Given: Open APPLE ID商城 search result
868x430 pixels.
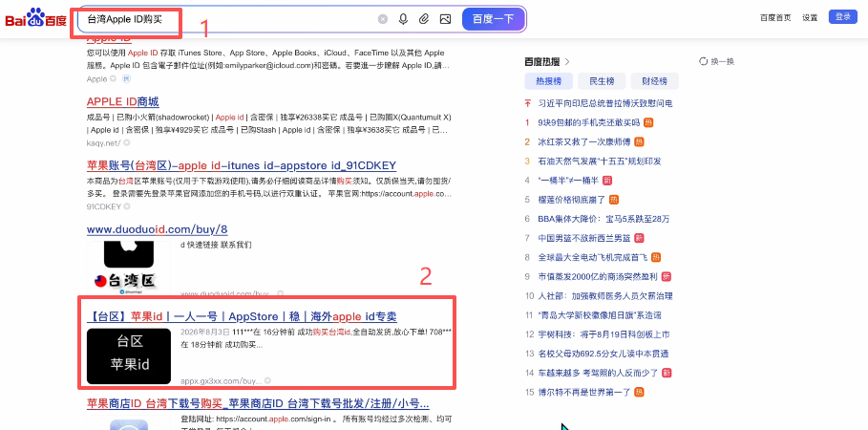Looking at the screenshot, I should coord(123,102).
